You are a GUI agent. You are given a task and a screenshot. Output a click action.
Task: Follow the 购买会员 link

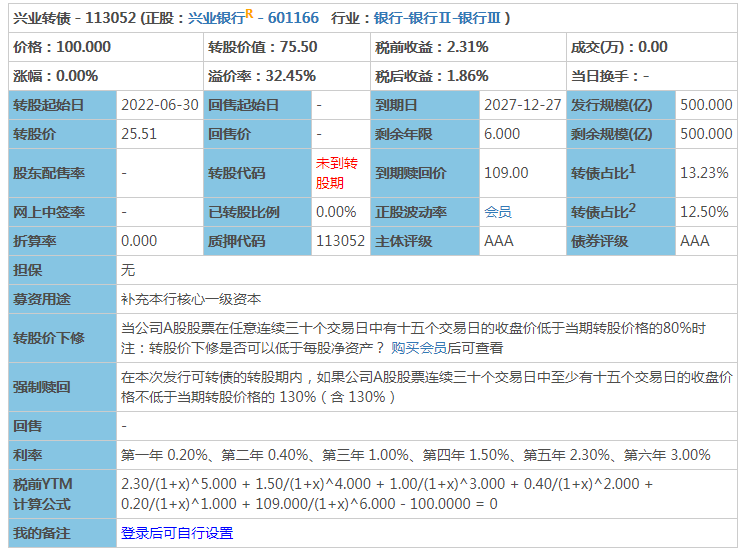[x=419, y=348]
